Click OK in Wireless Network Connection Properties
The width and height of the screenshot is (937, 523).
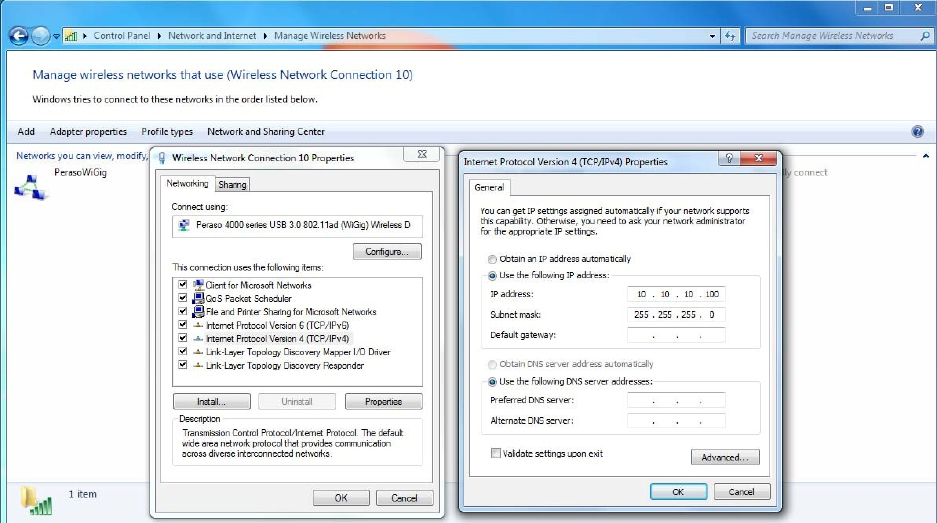[x=341, y=498]
